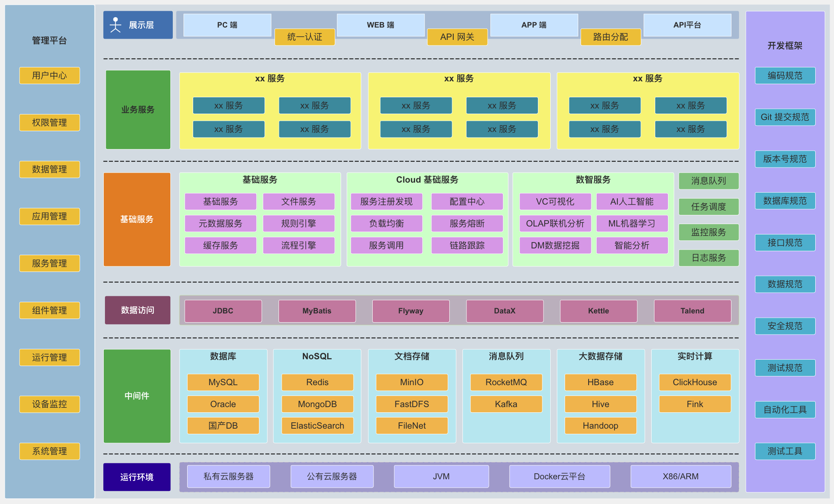Select the 数据访问 layer block
Image resolution: width=834 pixels, height=504 pixels.
pyautogui.click(x=138, y=310)
